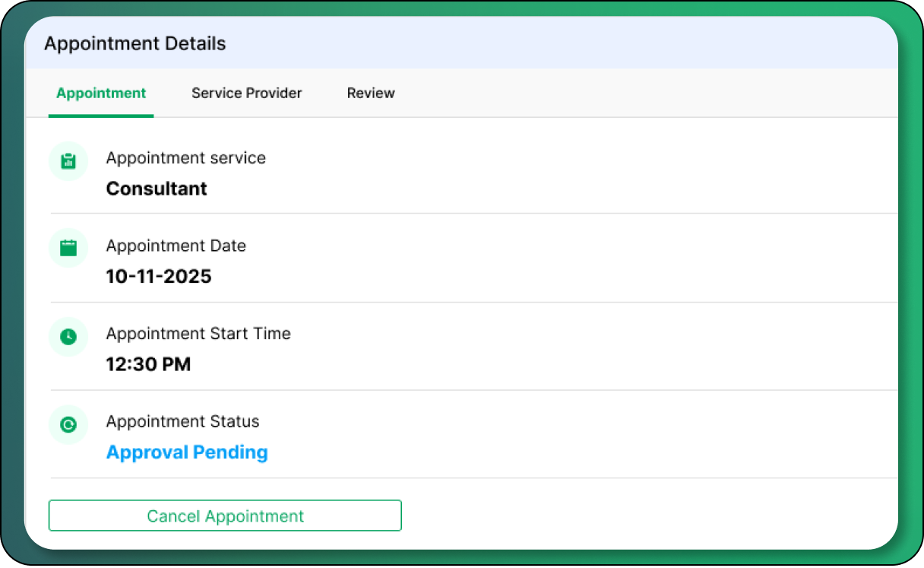
Task: Click the divider line below Approval Pending
Action: (471, 478)
